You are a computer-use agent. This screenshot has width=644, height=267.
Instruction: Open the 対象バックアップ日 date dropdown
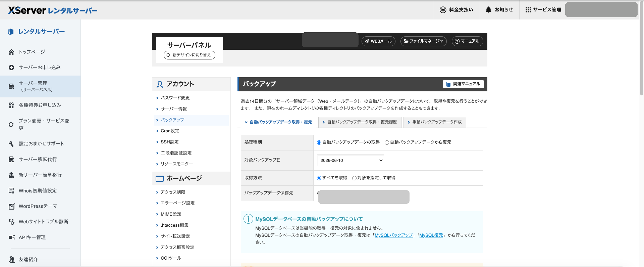(350, 160)
